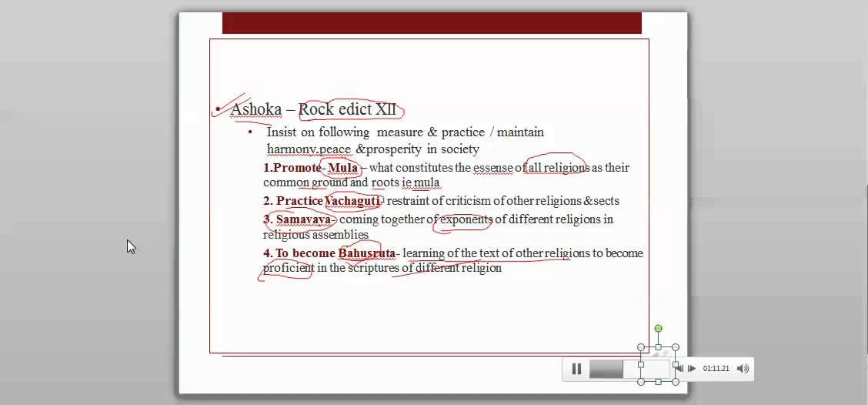
Task: Pause the audio playback
Action: click(x=576, y=369)
